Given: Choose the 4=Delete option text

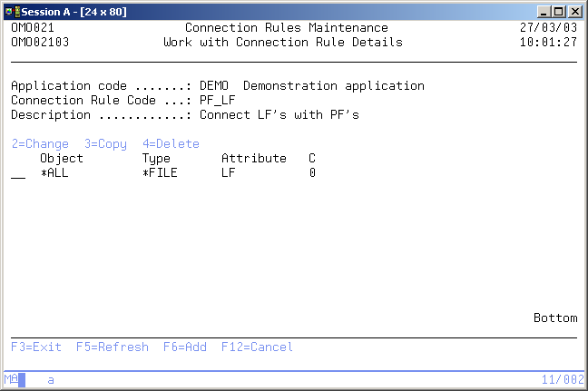Looking at the screenshot, I should coord(171,144).
